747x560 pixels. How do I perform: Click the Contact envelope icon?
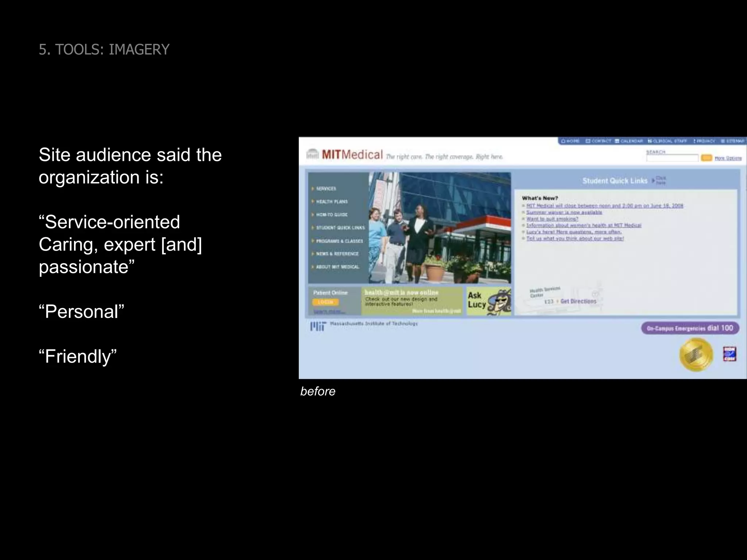tap(588, 141)
